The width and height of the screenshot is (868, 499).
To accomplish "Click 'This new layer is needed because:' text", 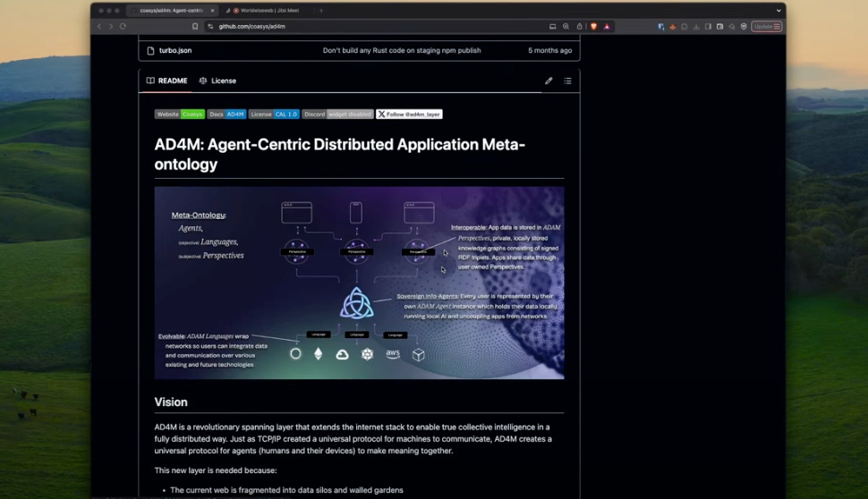I will pos(216,470).
